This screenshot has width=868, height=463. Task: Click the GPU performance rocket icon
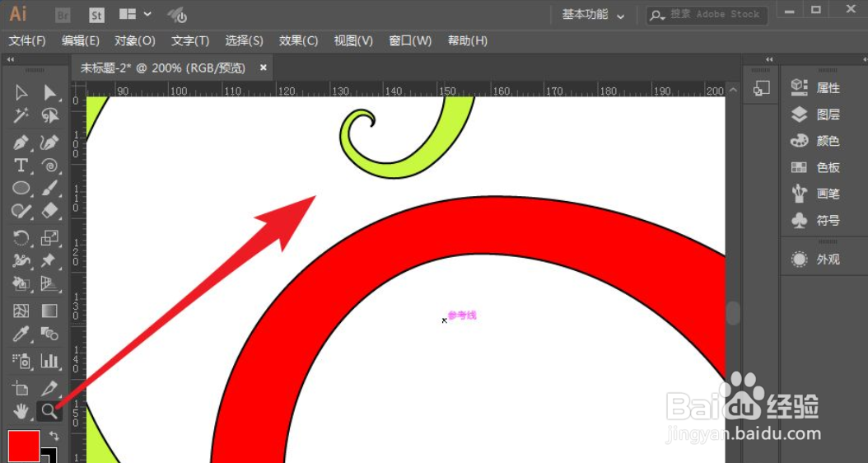178,15
